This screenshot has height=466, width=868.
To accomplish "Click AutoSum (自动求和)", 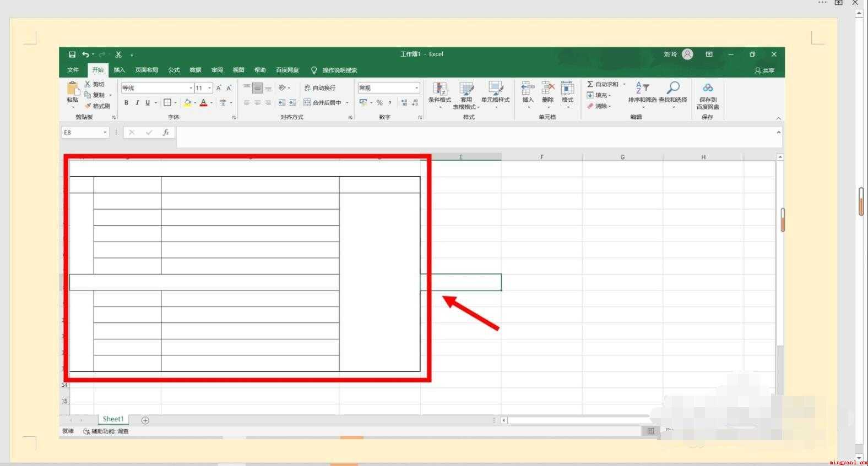I will [x=603, y=84].
